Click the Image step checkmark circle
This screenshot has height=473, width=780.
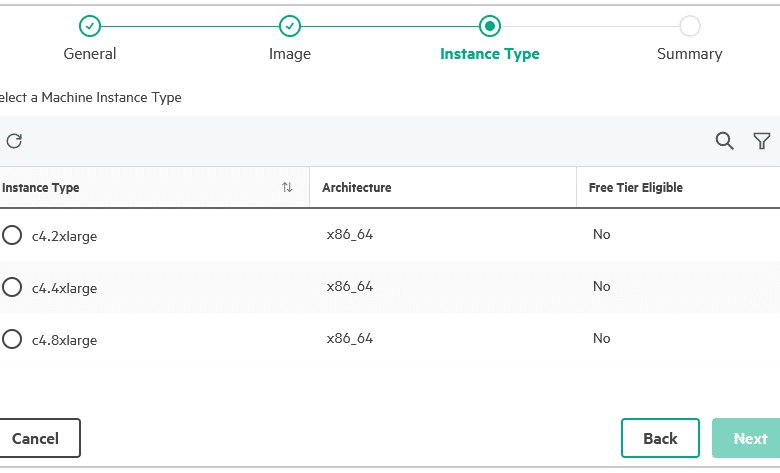pyautogui.click(x=290, y=26)
